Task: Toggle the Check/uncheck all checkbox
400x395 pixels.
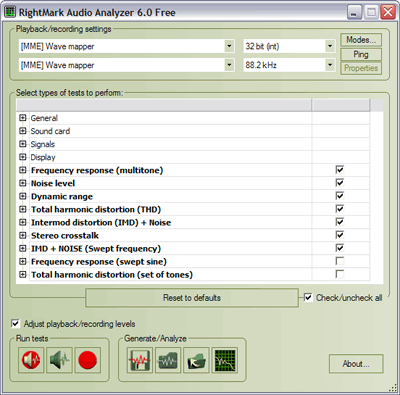Action: (x=308, y=297)
